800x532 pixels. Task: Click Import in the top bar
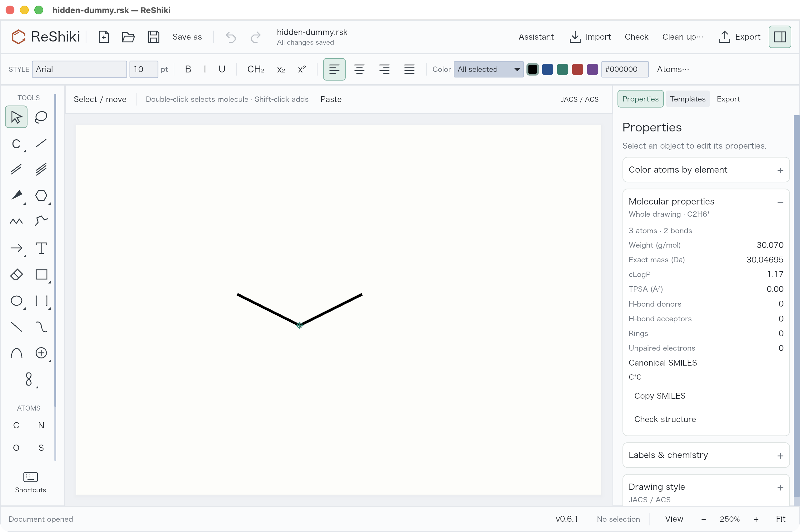pyautogui.click(x=590, y=37)
